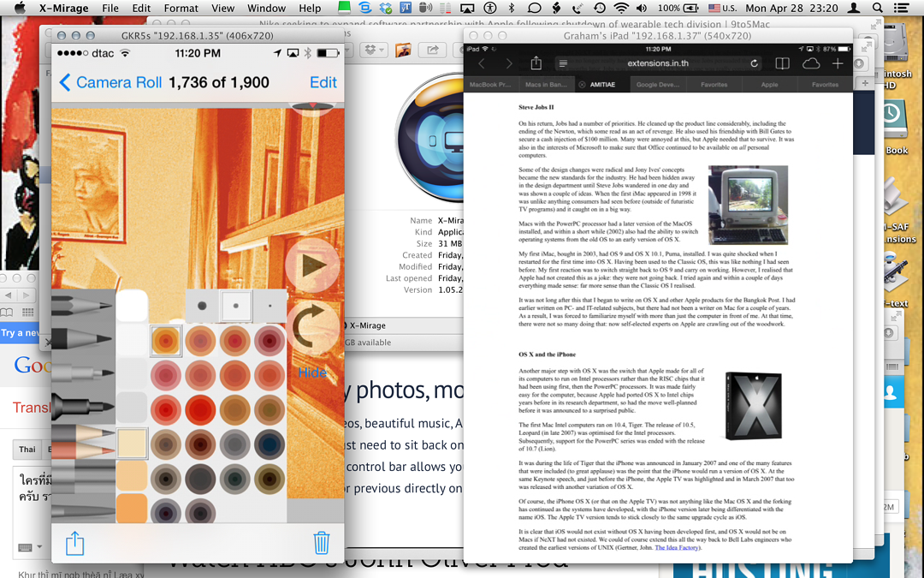The height and width of the screenshot is (578, 924).
Task: Choose the highlighted cream square swatch
Action: (x=132, y=444)
